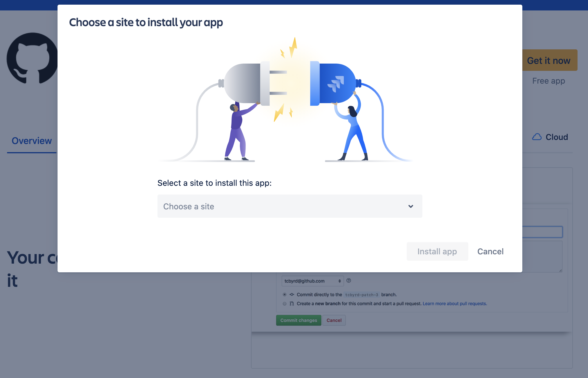Select Create a new branch radio
This screenshot has height=378, width=588.
(x=285, y=304)
